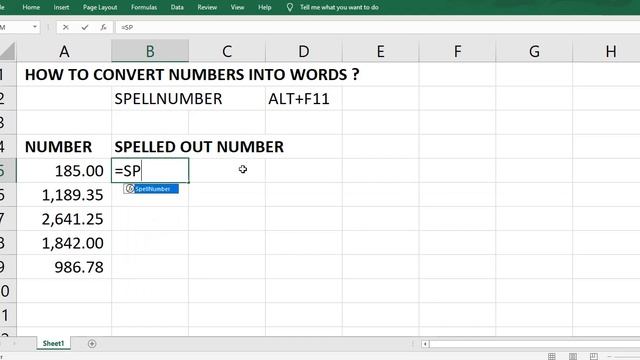Switch to Page Break Preview in status bar
Viewport: 640px width, 360px height.
[x=593, y=356]
